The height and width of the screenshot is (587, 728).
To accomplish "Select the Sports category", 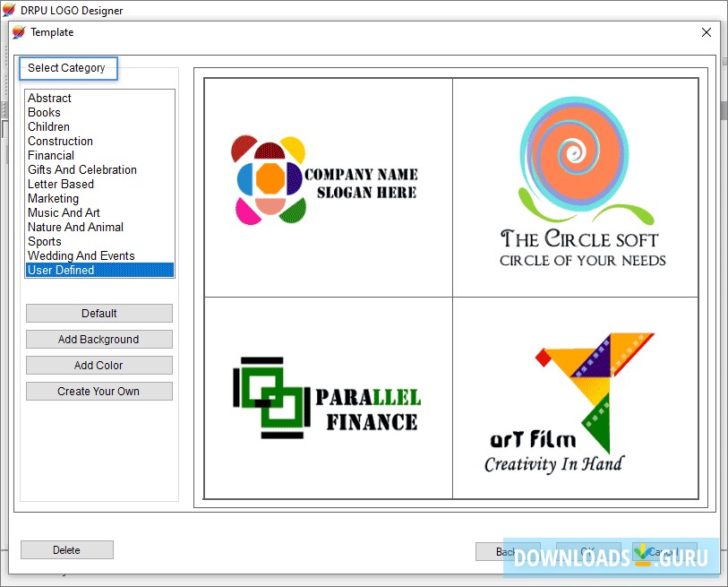I will (45, 241).
